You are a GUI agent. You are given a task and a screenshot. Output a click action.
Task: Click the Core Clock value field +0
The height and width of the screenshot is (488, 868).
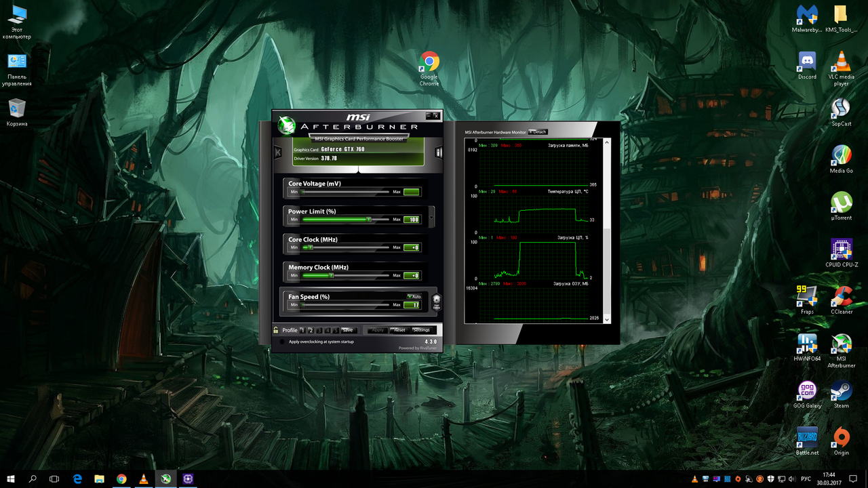(x=412, y=247)
